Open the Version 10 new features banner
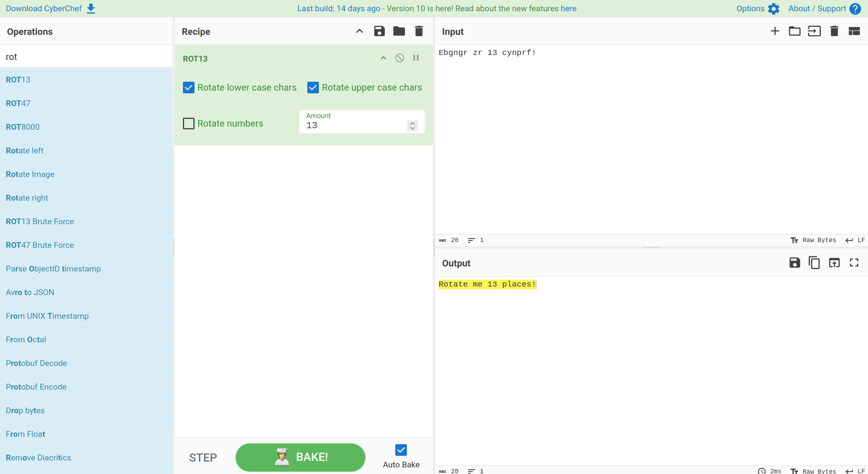The image size is (868, 474). pyautogui.click(x=437, y=9)
